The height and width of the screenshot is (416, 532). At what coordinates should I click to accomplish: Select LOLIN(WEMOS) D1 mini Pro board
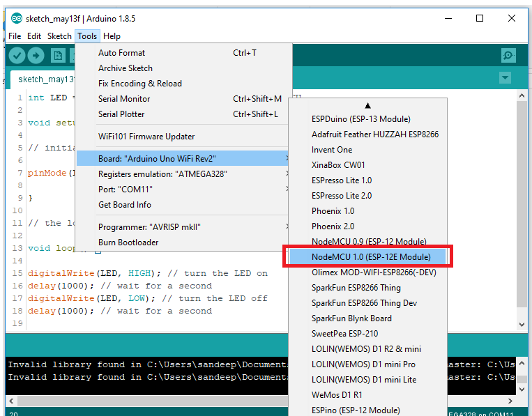[367, 364]
